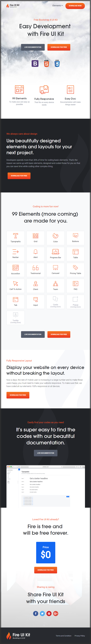Image resolution: width=91 pixels, height=644 pixels.
Task: Click the DOWNLOAD NOW header button
Action: (75, 6)
